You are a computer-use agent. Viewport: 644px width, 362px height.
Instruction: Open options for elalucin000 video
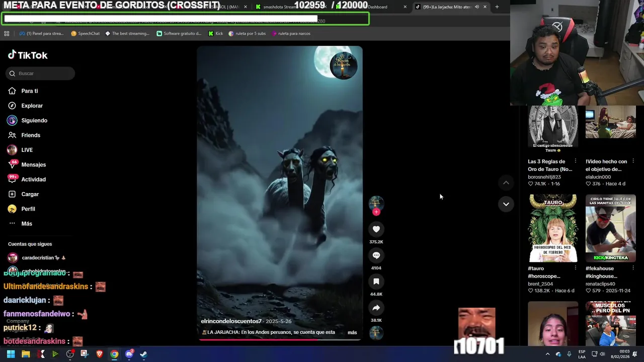633,161
